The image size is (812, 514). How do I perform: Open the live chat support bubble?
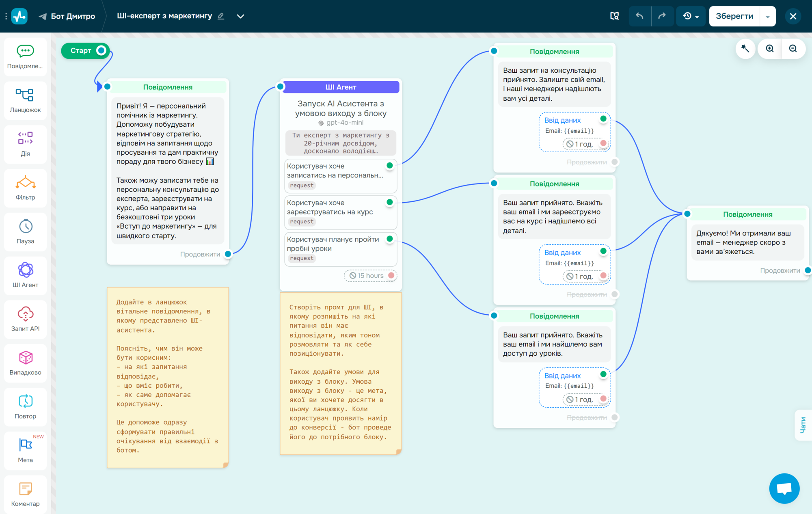click(784, 488)
